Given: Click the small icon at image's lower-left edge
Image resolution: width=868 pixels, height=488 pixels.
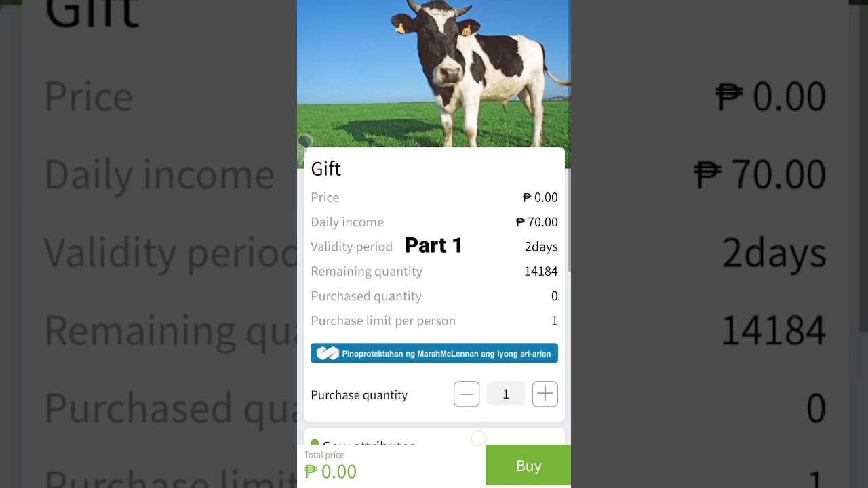Looking at the screenshot, I should (x=304, y=141).
